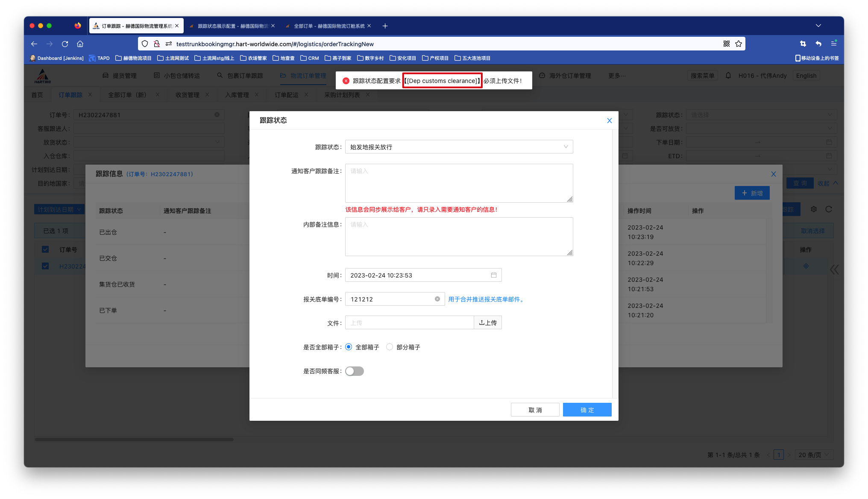Viewport: 868px width, 499px height.
Task: Click the QR code icon in address bar
Action: pos(726,44)
